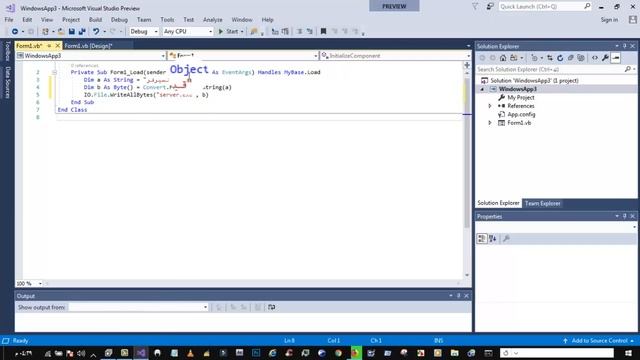
Task: Click the Visual Studio icon in the taskbar
Action: click(x=141, y=353)
